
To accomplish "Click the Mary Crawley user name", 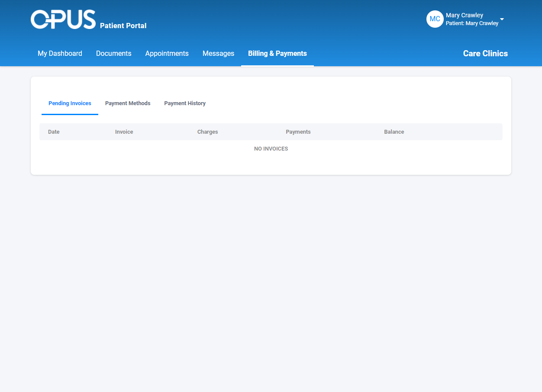I will (465, 15).
